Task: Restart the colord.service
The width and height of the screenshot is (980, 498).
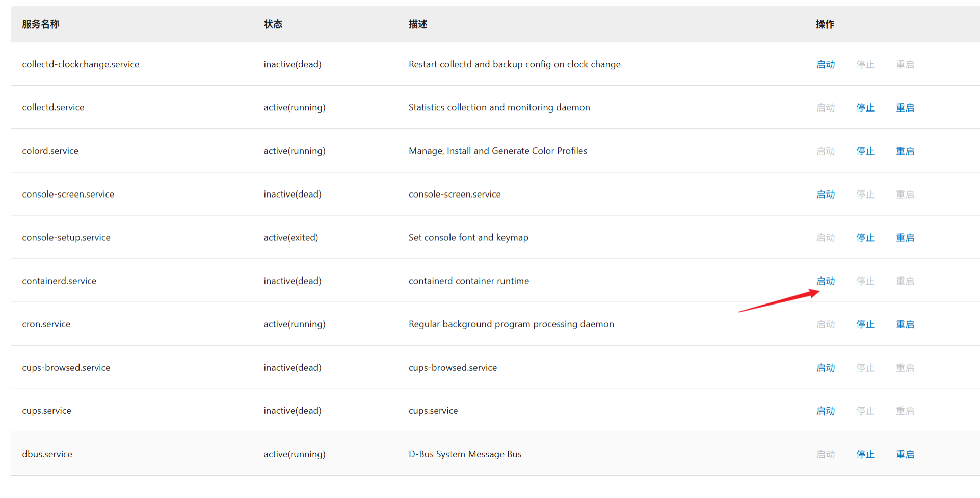Action: (905, 151)
